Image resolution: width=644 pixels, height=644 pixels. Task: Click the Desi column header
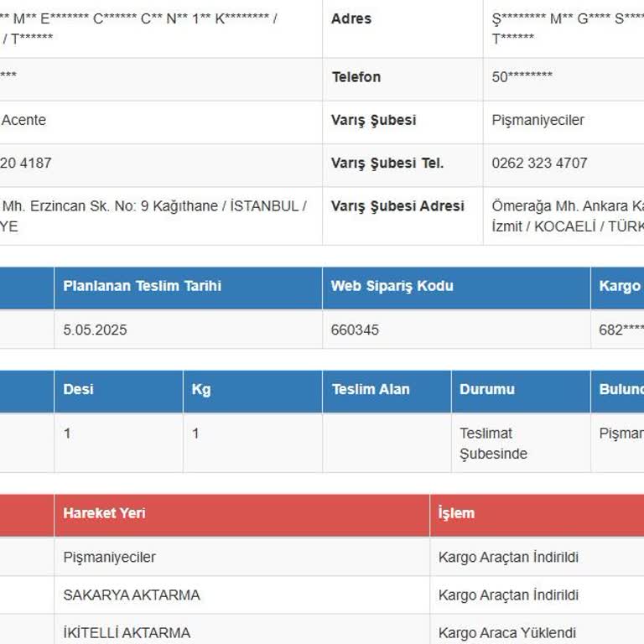[78, 389]
